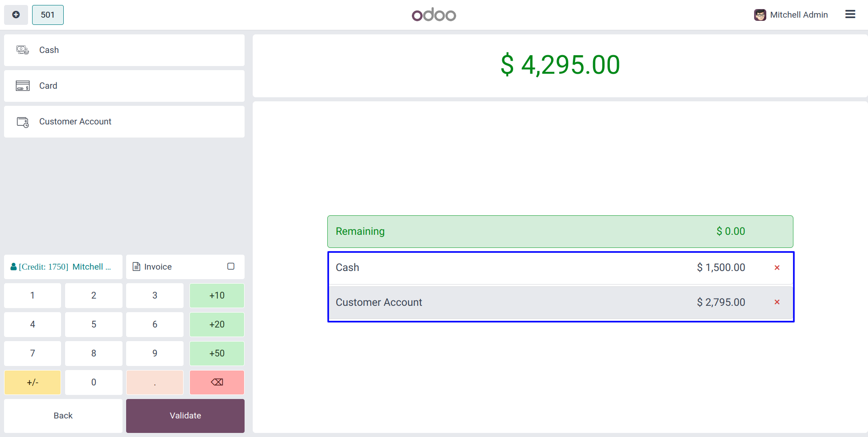
Task: Click the Customer Account method icon
Action: [x=23, y=122]
